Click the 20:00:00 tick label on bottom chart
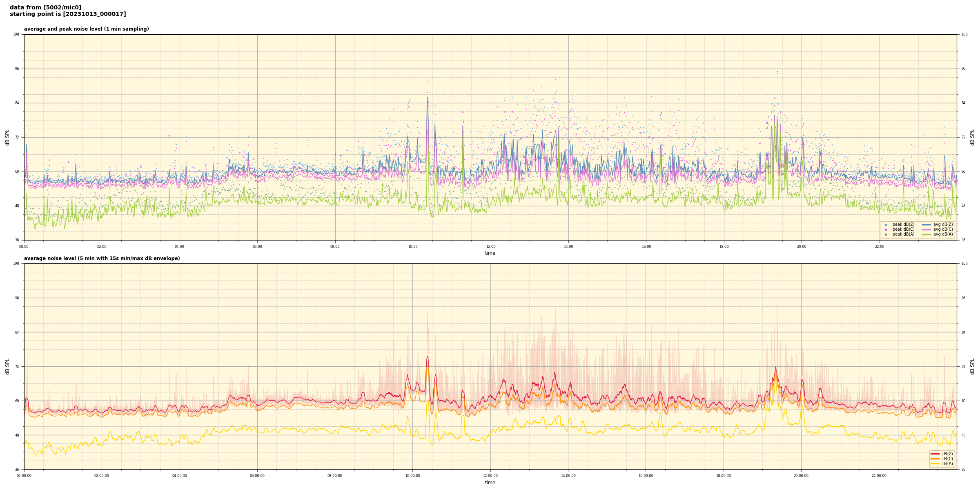Viewport: 980px width, 490px height. pos(801,476)
